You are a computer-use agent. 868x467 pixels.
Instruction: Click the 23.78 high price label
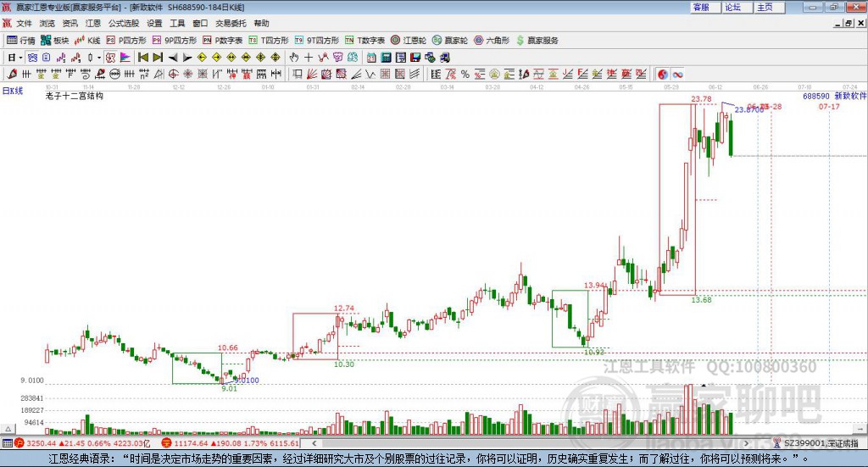coord(701,99)
